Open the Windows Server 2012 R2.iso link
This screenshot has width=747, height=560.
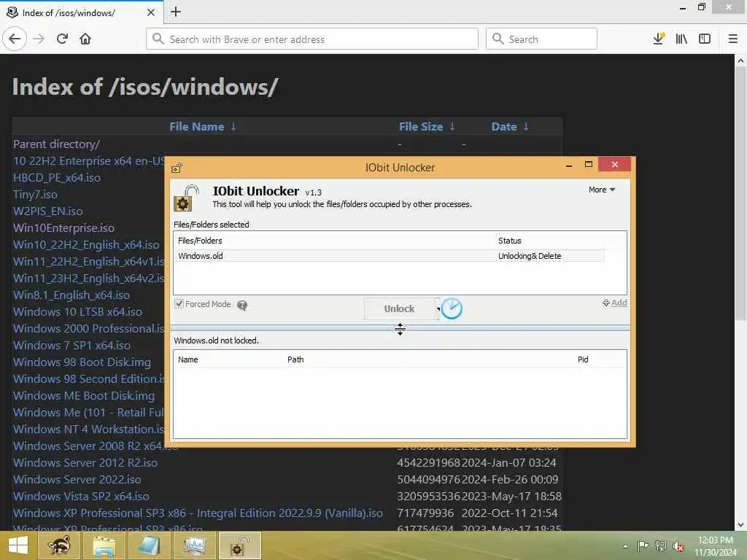(x=85, y=463)
